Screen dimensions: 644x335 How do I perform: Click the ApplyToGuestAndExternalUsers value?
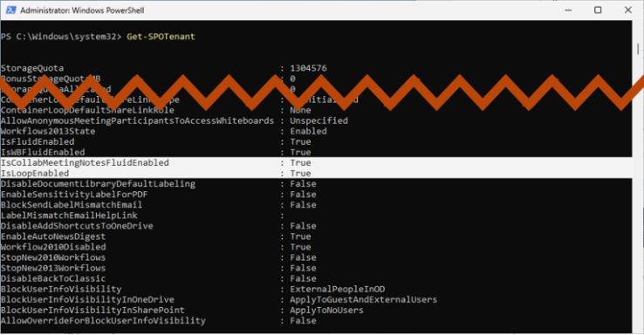pos(364,300)
